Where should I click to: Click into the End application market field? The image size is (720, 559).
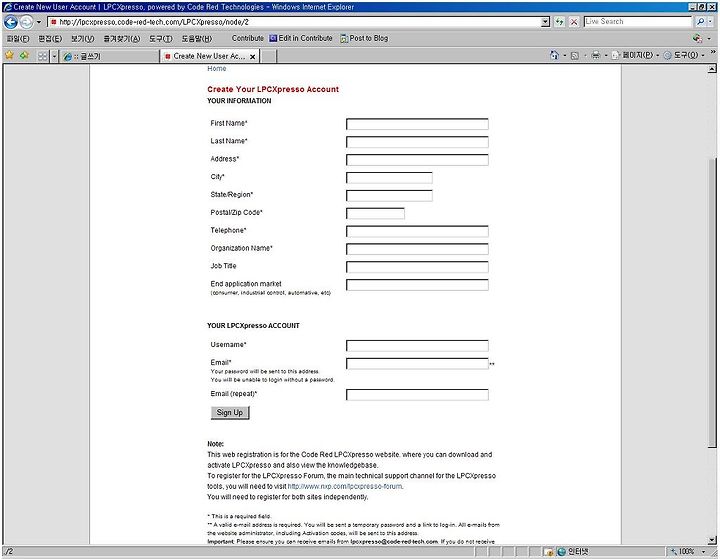pos(417,284)
